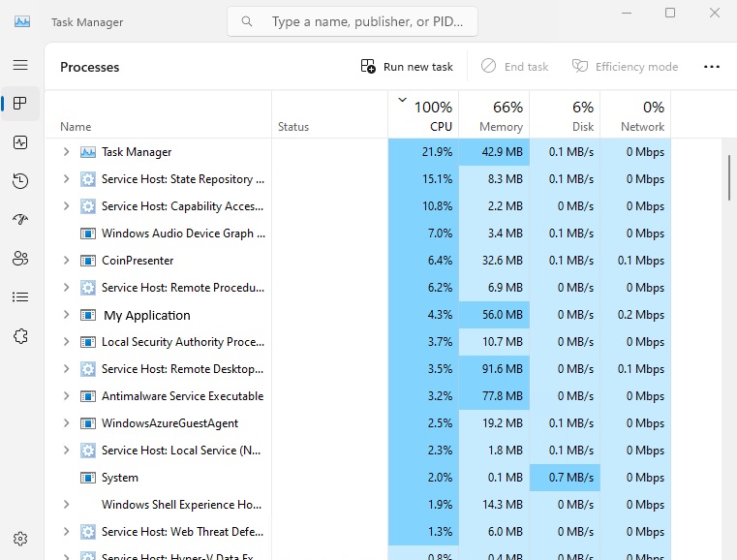This screenshot has width=737, height=560.
Task: Sort processes by Network column
Action: pyautogui.click(x=635, y=114)
